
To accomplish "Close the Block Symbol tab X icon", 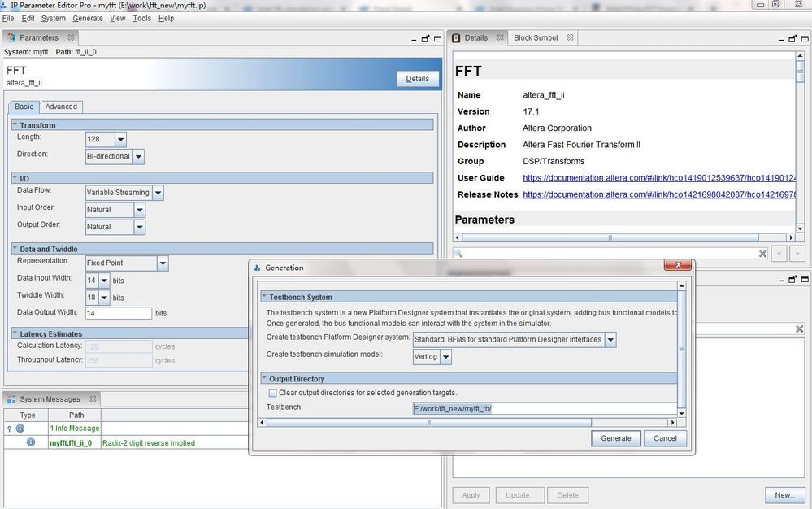I will 570,37.
